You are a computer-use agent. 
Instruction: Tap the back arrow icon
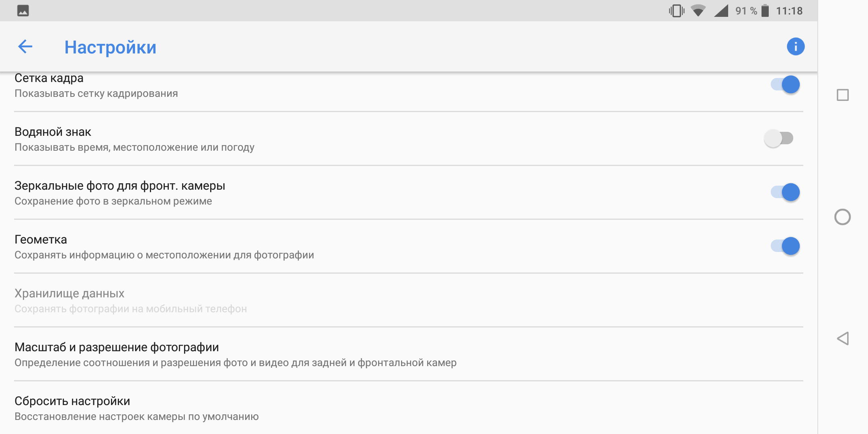point(25,47)
